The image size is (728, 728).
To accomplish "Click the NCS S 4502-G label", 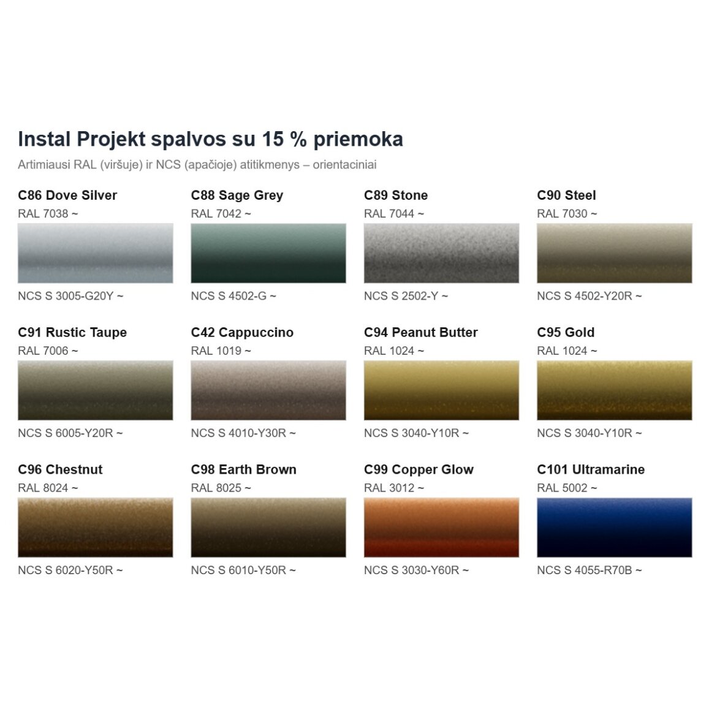I will 233,296.
